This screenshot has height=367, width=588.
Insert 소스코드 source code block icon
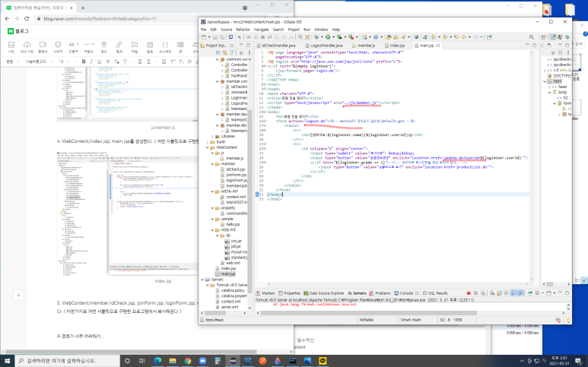165,47
